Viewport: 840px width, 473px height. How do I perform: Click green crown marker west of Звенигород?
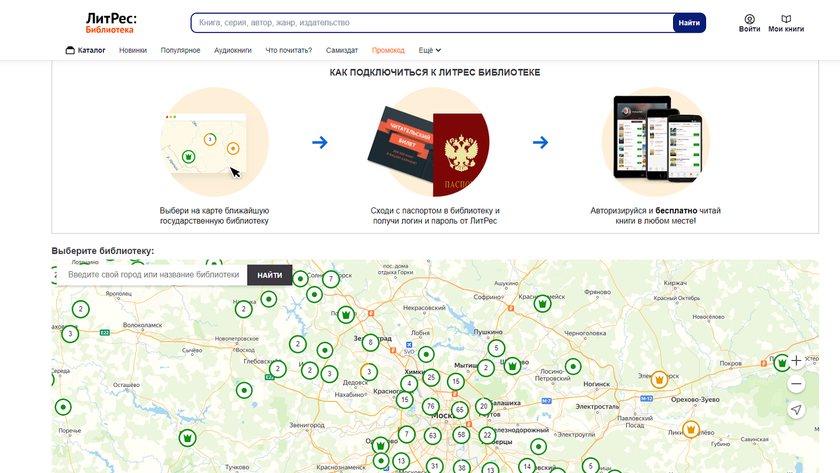click(187, 438)
